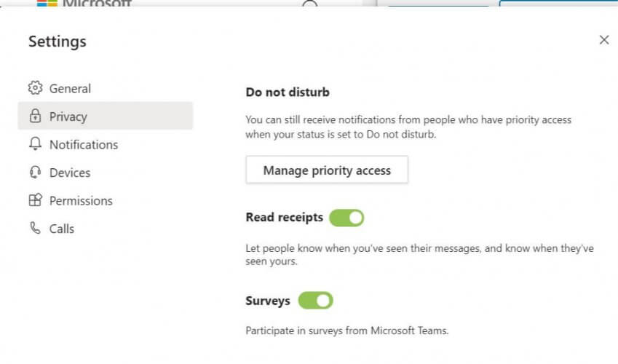This screenshot has width=618, height=364.
Task: Click 'Let people know when you've seen' text
Action: tap(419, 254)
